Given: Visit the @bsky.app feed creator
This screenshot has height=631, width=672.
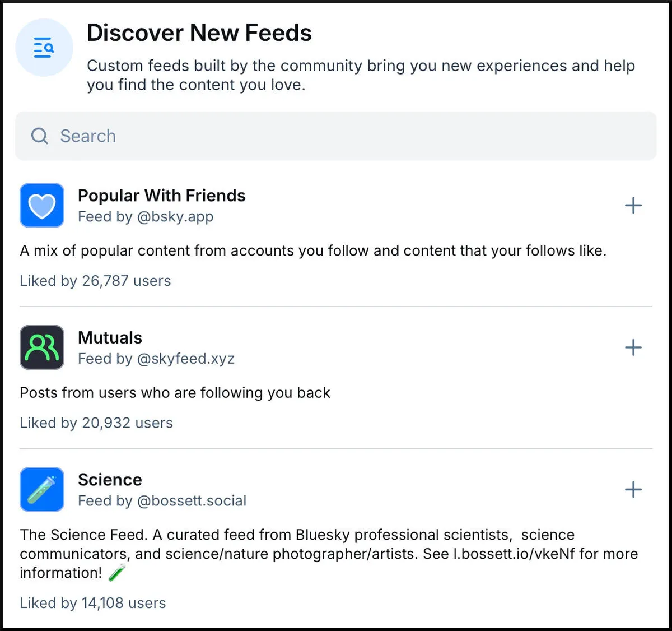Looking at the screenshot, I should coord(175,217).
